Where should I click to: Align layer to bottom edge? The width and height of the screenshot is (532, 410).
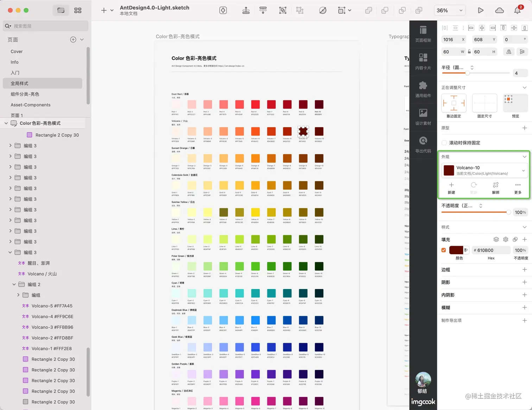click(525, 28)
